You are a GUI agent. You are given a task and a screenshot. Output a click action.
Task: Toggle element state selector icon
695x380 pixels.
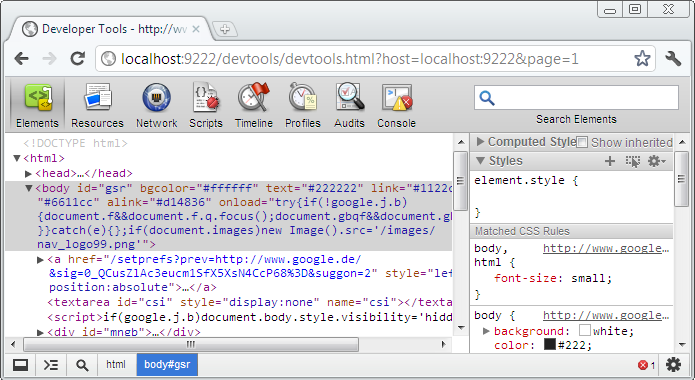pos(633,161)
